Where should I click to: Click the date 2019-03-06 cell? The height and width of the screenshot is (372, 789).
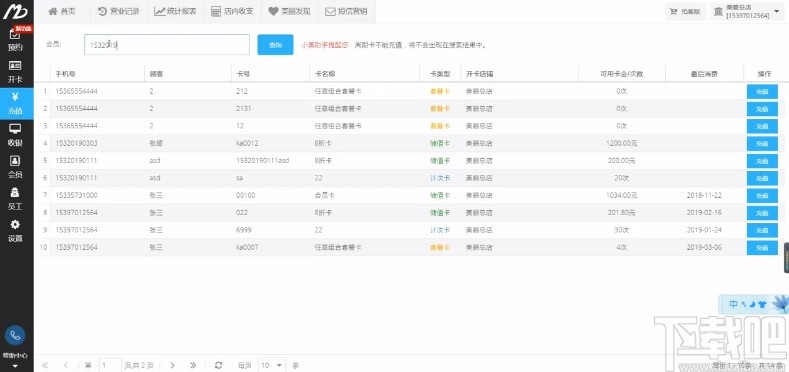[x=704, y=248]
